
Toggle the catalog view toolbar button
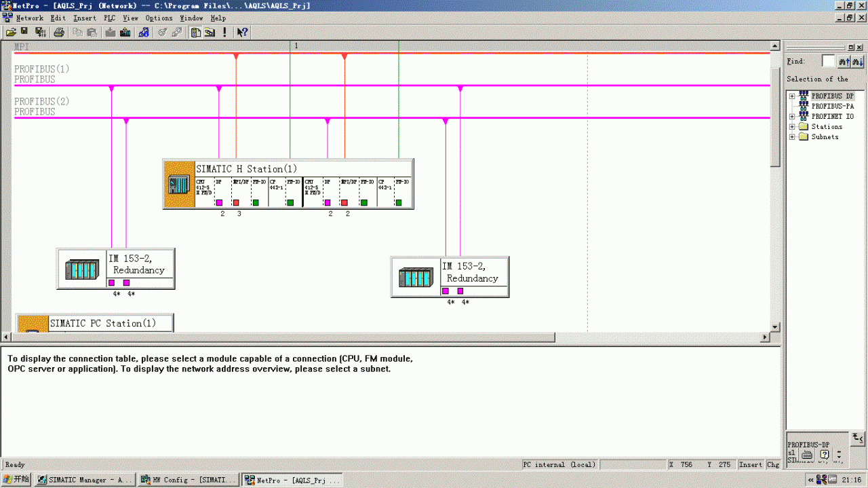tap(196, 32)
